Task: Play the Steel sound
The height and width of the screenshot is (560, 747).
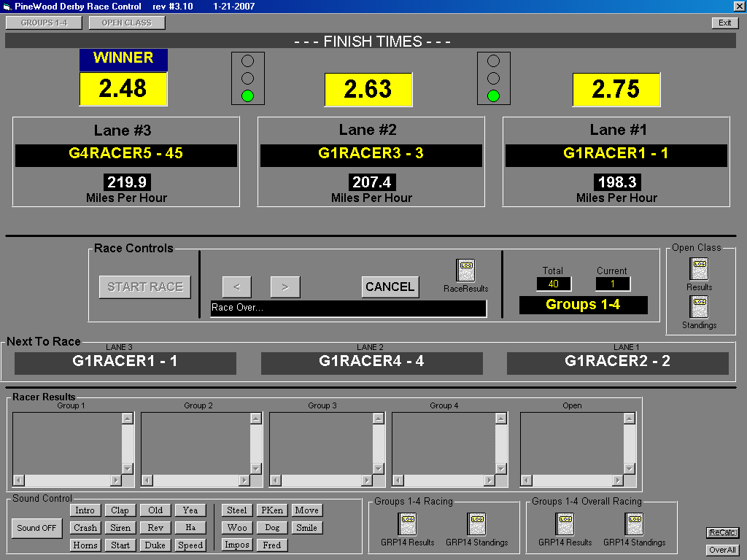Action: click(x=237, y=510)
